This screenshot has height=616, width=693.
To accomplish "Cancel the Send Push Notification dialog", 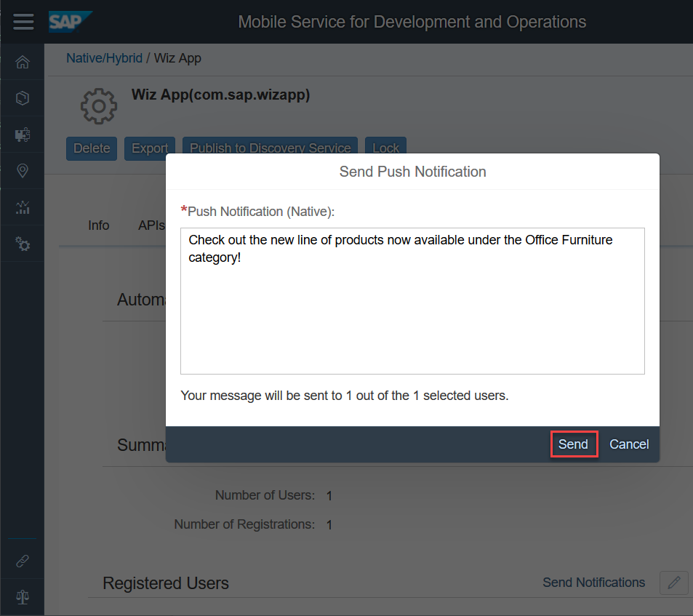I will point(629,444).
